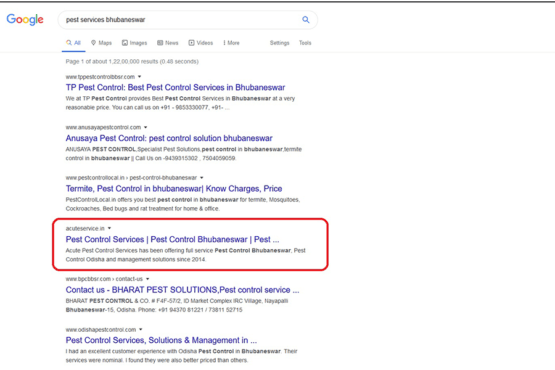Image resolution: width=555 pixels, height=370 pixels.
Task: Click the Google logo
Action: pos(25,19)
